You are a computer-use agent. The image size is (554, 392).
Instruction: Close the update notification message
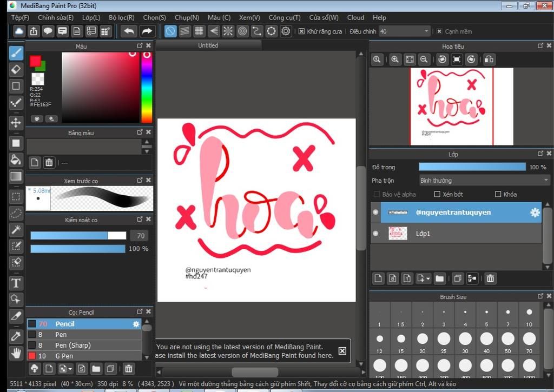pos(342,351)
